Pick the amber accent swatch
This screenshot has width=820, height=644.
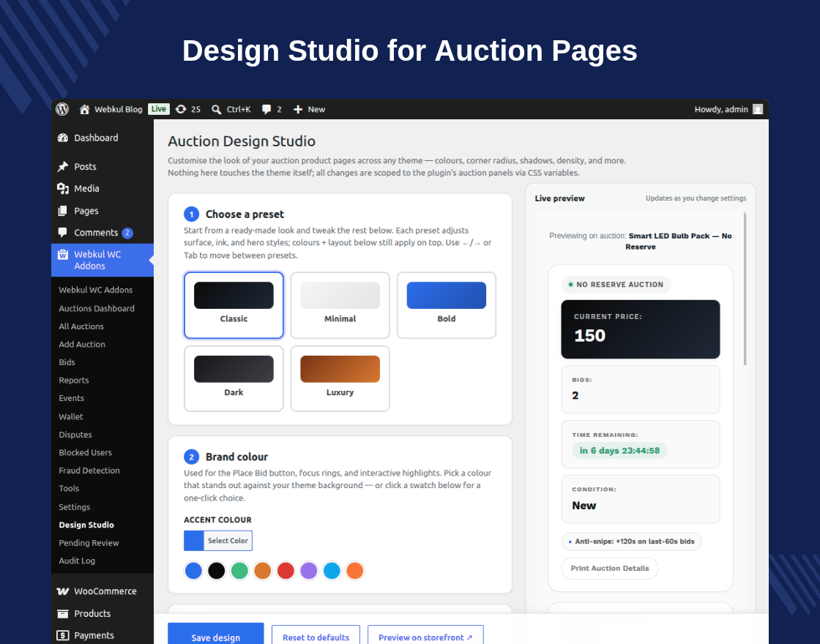tap(263, 571)
